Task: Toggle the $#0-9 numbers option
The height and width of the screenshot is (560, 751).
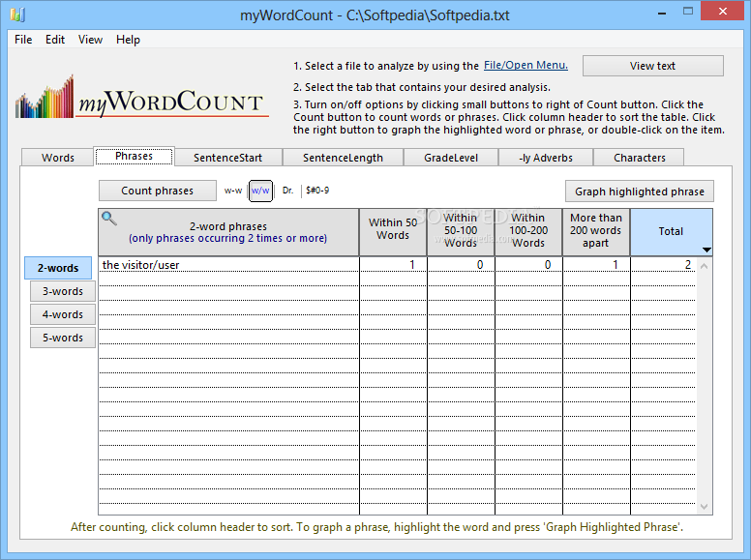Action: coord(317,191)
